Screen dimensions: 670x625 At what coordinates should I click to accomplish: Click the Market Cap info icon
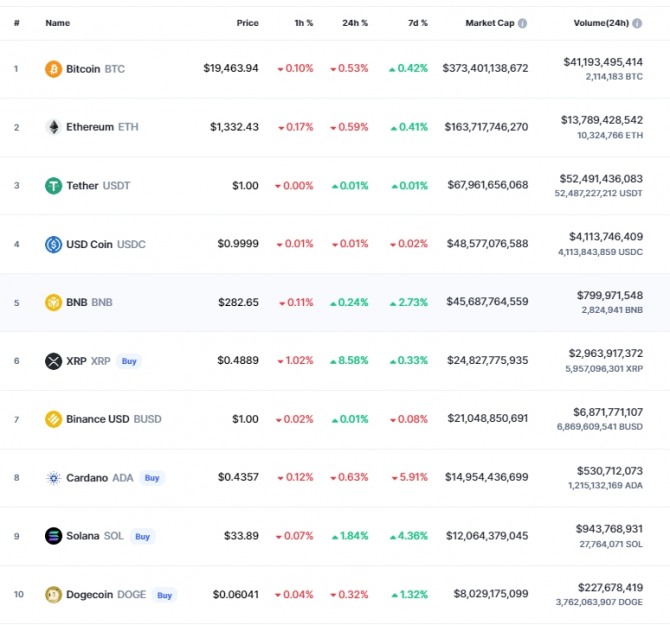[x=522, y=23]
